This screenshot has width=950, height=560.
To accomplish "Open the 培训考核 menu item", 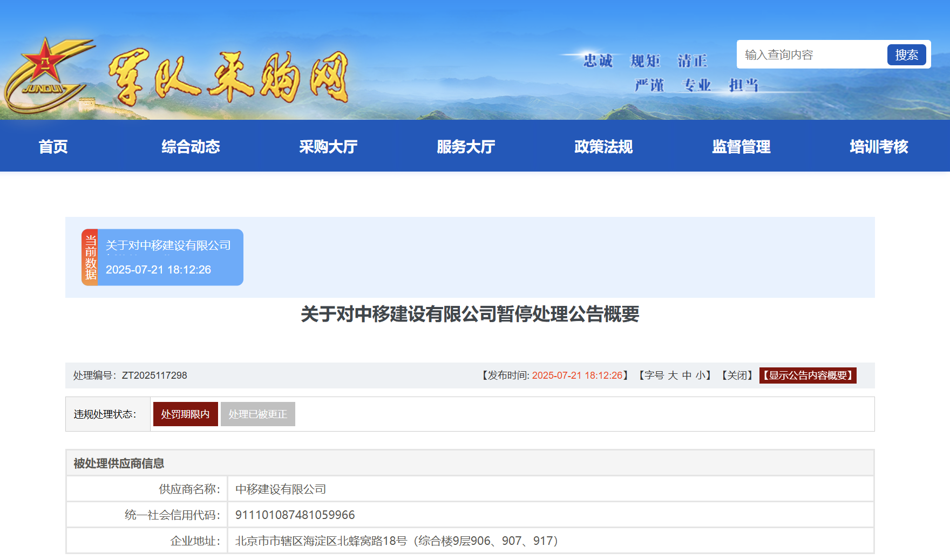I will point(879,146).
